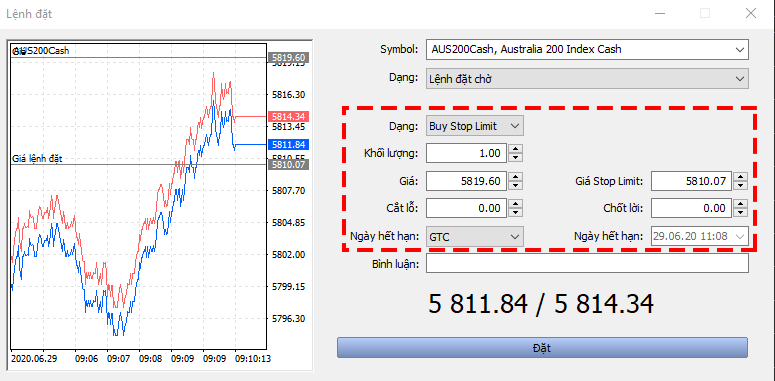Decrease Giá Stop Limit with down arrow
This screenshot has width=775, height=381.
740,185
